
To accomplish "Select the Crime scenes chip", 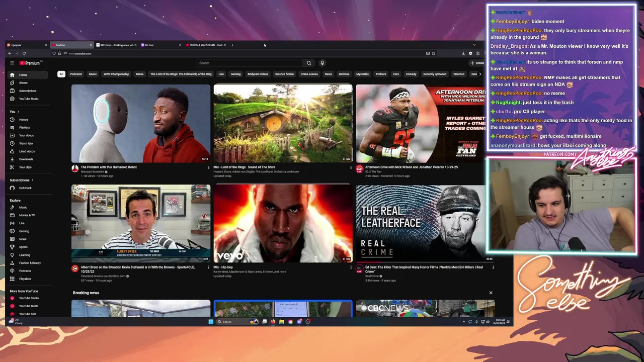I will 309,74.
